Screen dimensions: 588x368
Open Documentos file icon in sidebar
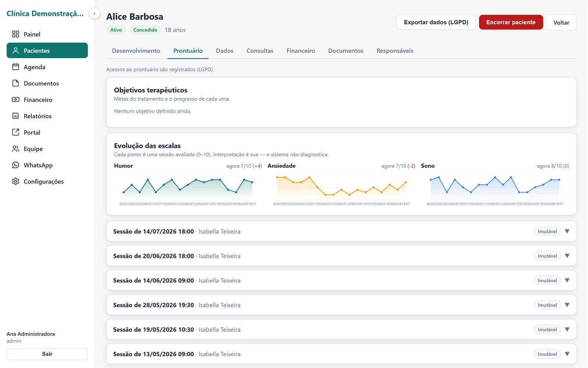point(15,83)
